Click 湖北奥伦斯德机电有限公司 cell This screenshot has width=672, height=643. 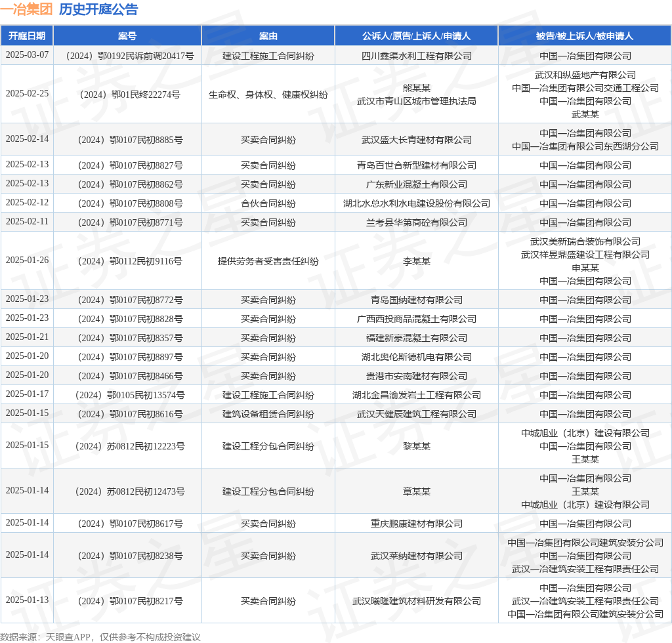tap(416, 357)
